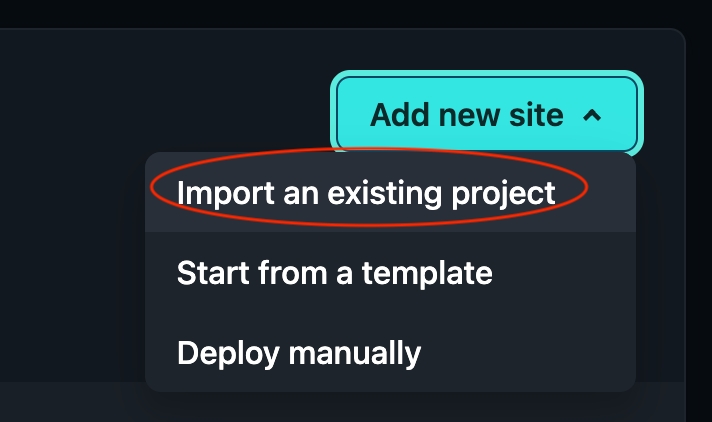Open the circled Import an existing project entry

coord(366,192)
